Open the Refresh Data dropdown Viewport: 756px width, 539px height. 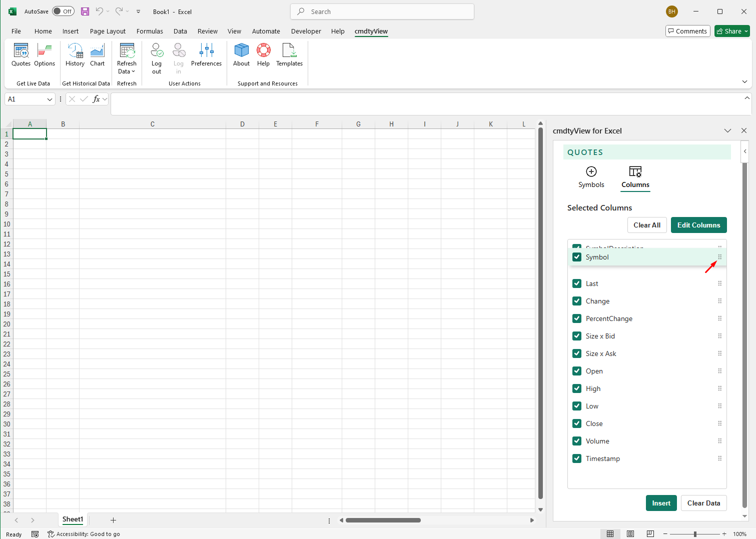(127, 58)
